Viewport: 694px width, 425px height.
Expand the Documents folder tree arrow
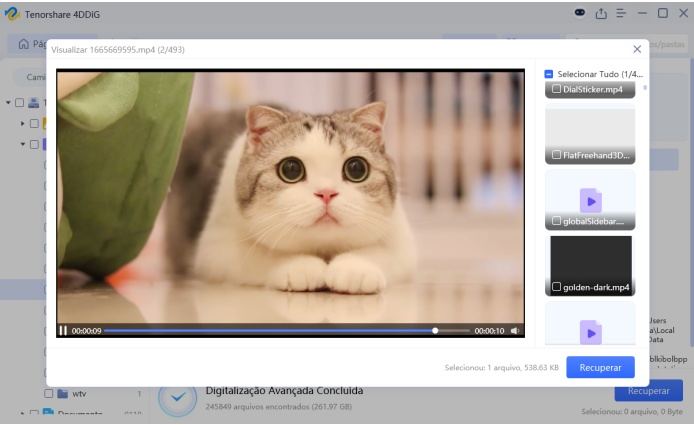(22, 414)
